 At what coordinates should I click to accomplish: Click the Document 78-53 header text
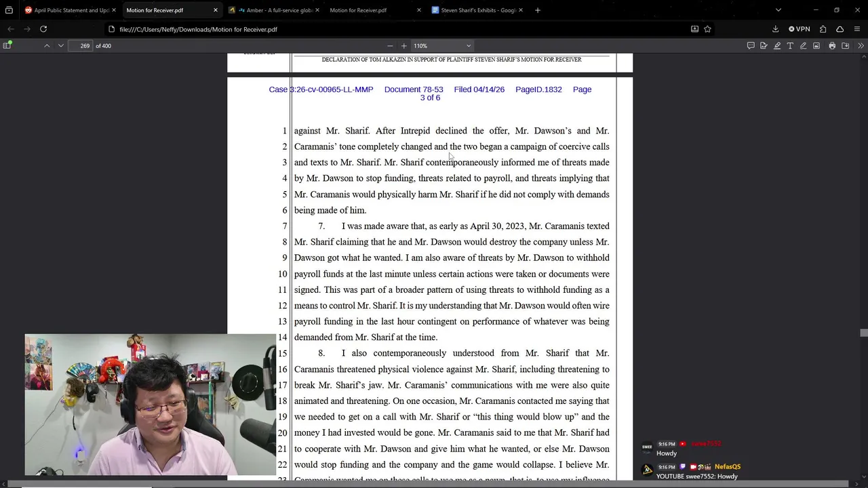414,89
